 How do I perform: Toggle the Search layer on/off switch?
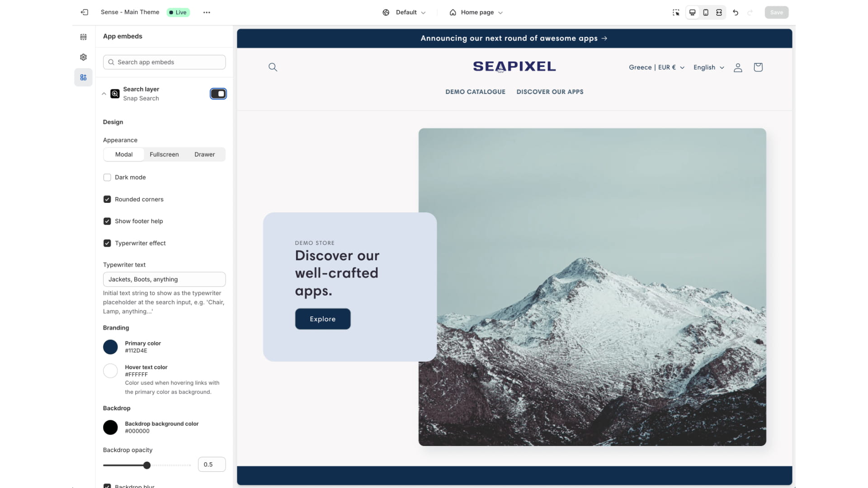217,94
